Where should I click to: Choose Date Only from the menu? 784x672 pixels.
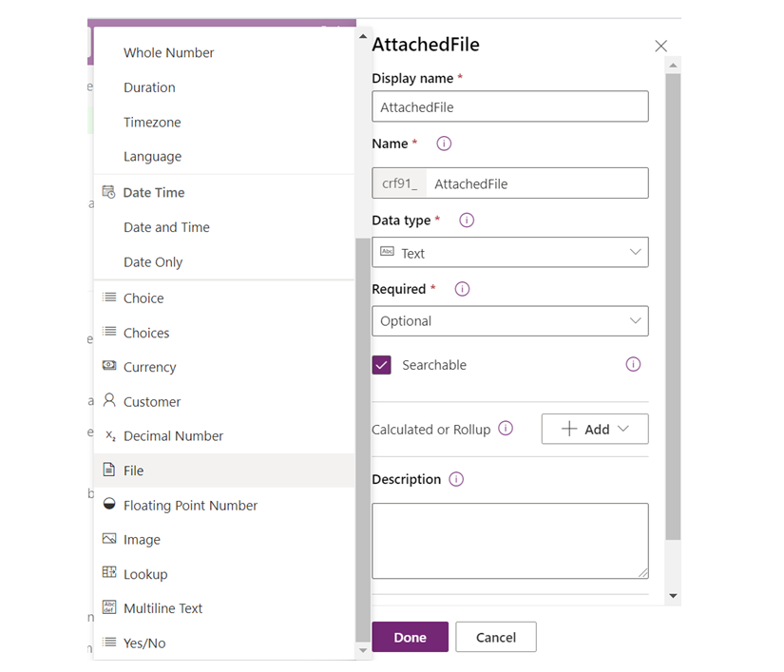click(155, 261)
